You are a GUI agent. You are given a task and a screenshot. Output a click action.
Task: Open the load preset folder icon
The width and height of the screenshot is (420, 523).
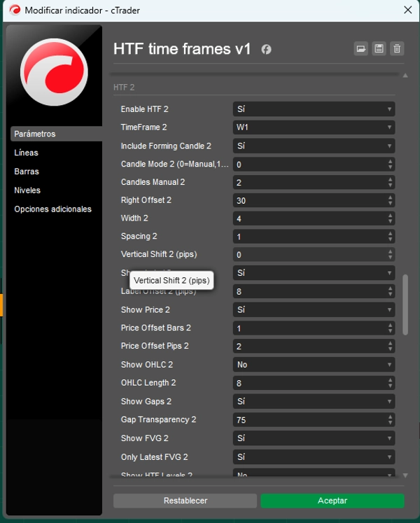[360, 49]
